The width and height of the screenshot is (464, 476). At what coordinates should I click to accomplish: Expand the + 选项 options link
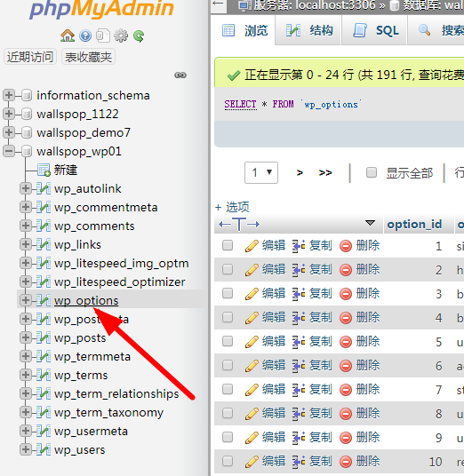tap(232, 207)
